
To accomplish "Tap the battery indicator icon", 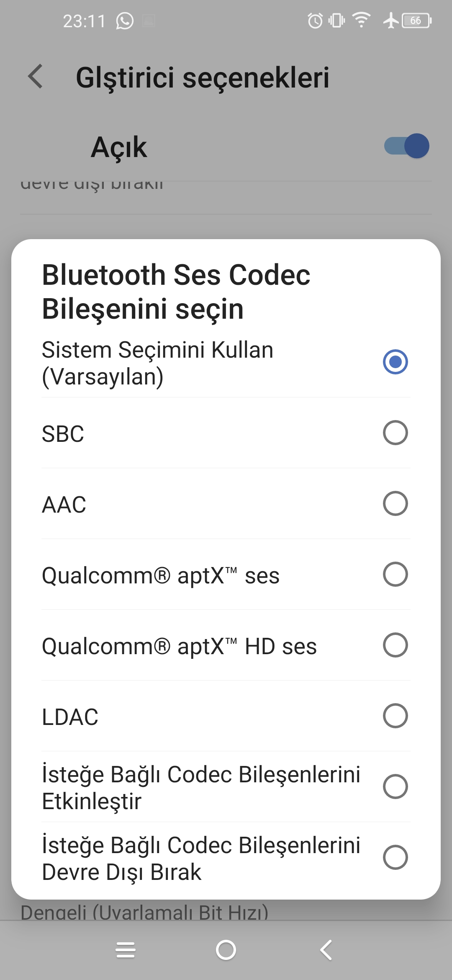I will 416,21.
